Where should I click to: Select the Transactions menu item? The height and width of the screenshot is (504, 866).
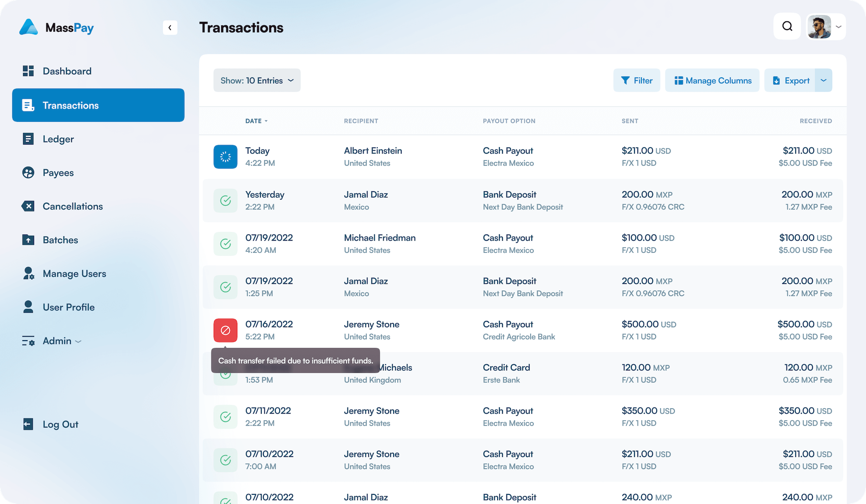click(98, 105)
